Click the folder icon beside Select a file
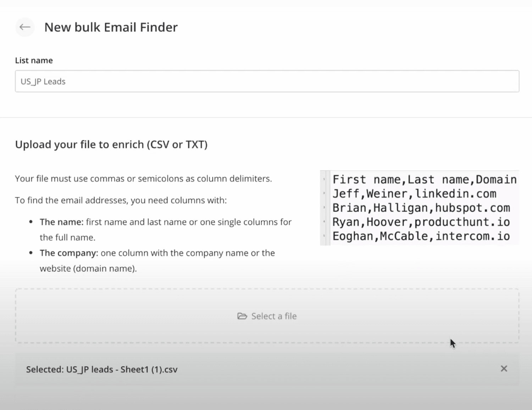The width and height of the screenshot is (532, 410). (242, 316)
